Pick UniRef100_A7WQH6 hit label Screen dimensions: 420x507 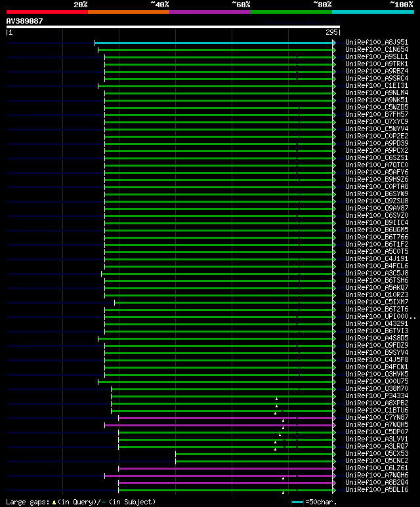click(x=377, y=476)
